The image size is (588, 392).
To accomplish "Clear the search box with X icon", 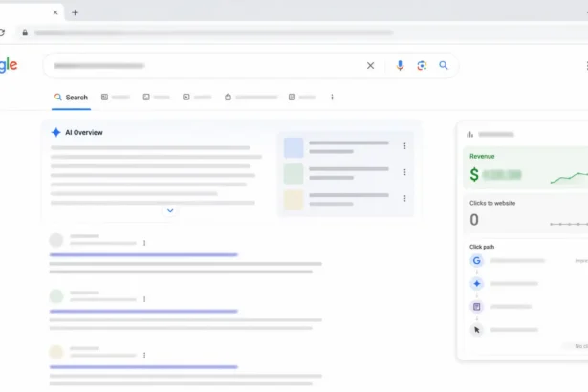I will click(x=371, y=66).
